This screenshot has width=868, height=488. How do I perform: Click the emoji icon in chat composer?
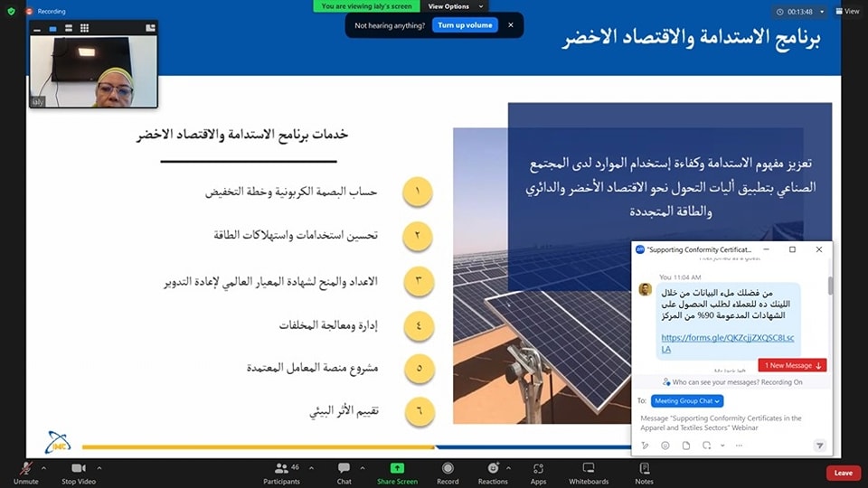tap(665, 446)
